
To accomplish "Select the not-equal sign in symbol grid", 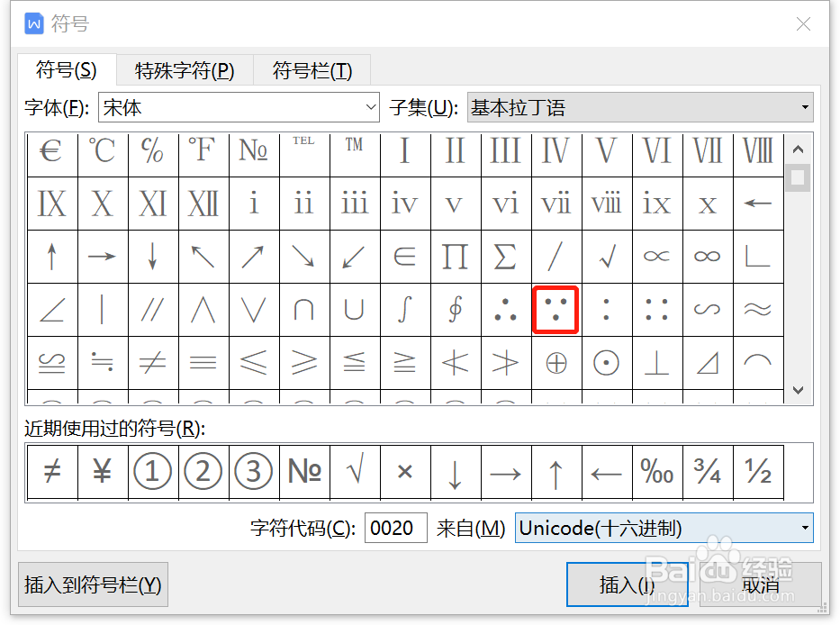I will 152,362.
